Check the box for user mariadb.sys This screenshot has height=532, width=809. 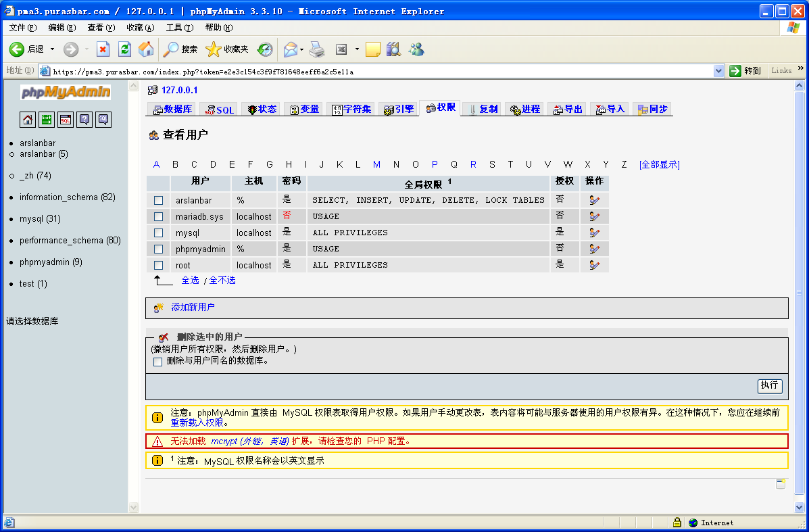[158, 217]
